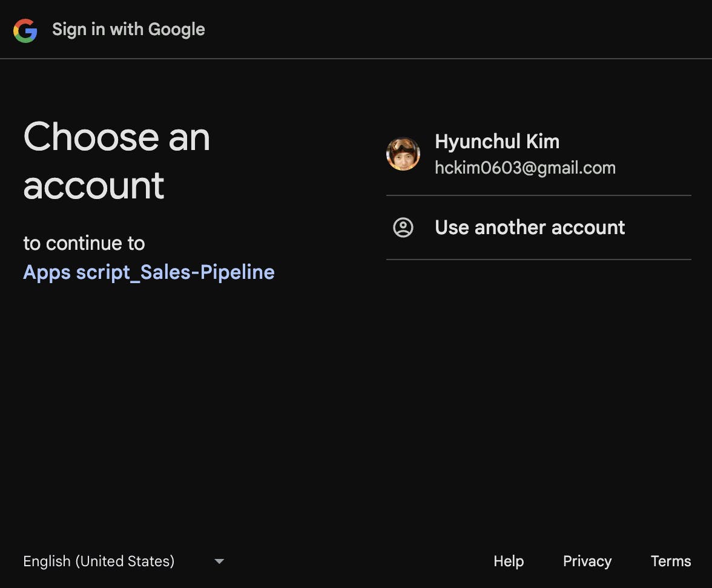The width and height of the screenshot is (712, 588).
Task: Click the "to continue to" text
Action: click(x=84, y=243)
